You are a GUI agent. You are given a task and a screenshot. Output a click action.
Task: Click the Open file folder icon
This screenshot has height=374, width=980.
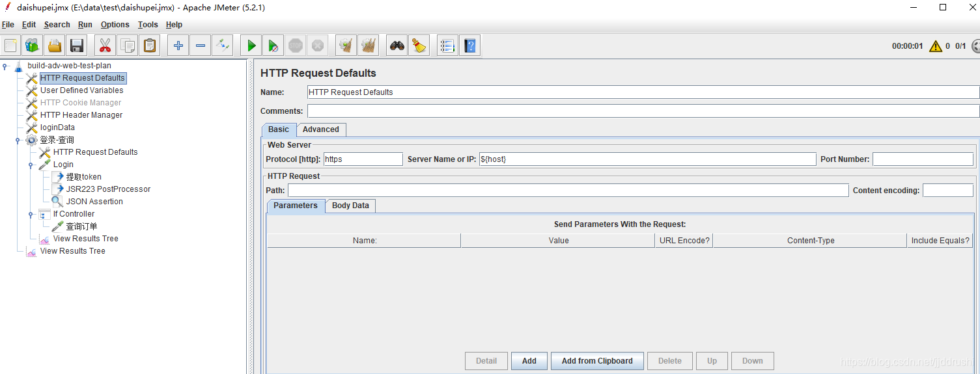point(55,46)
